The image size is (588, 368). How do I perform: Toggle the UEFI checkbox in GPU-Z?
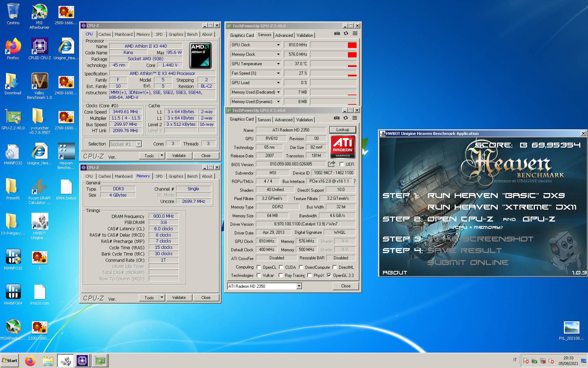click(x=342, y=164)
